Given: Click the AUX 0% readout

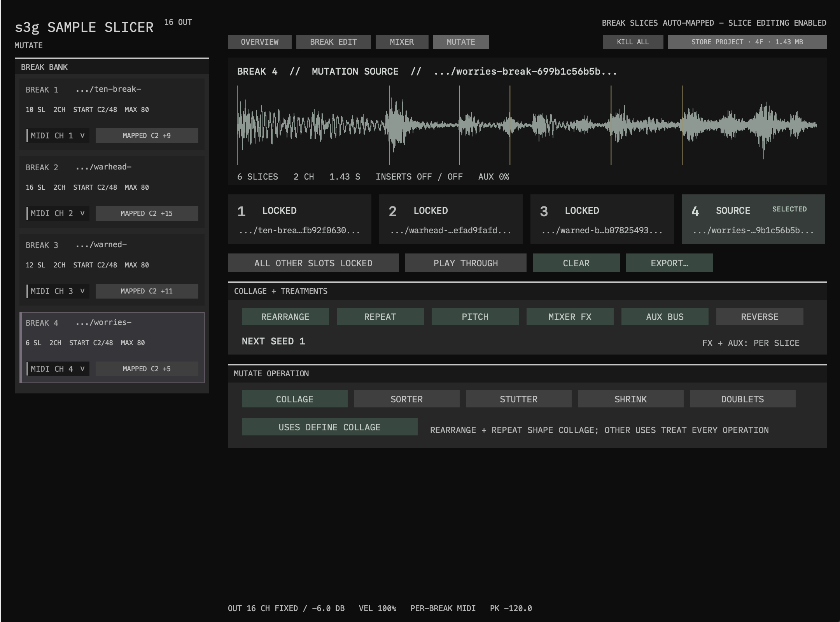Looking at the screenshot, I should click(493, 177).
